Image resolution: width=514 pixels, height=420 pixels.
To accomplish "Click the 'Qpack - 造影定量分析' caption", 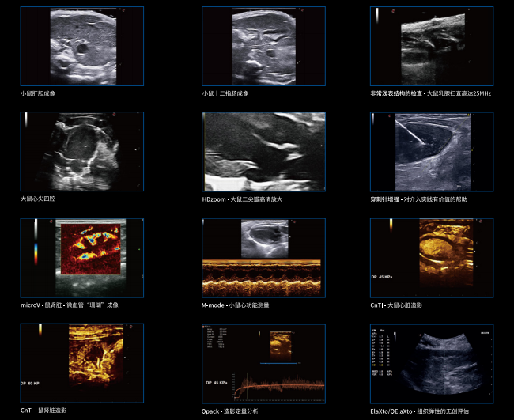I will [230, 411].
